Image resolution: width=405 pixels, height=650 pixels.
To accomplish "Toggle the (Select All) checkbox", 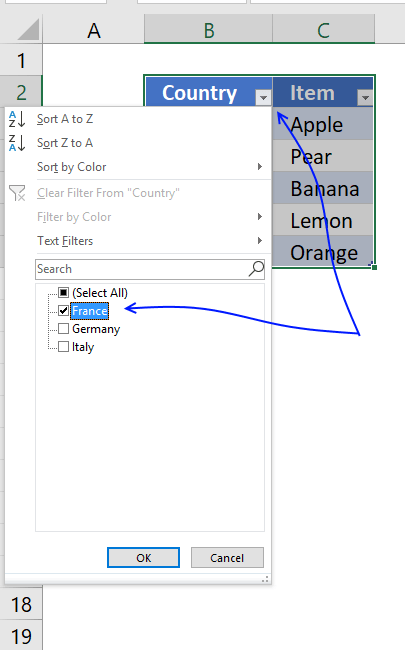I will click(x=63, y=293).
